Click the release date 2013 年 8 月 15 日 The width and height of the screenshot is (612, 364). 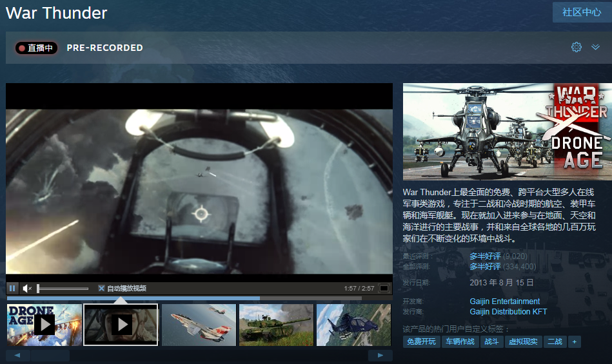pos(501,283)
